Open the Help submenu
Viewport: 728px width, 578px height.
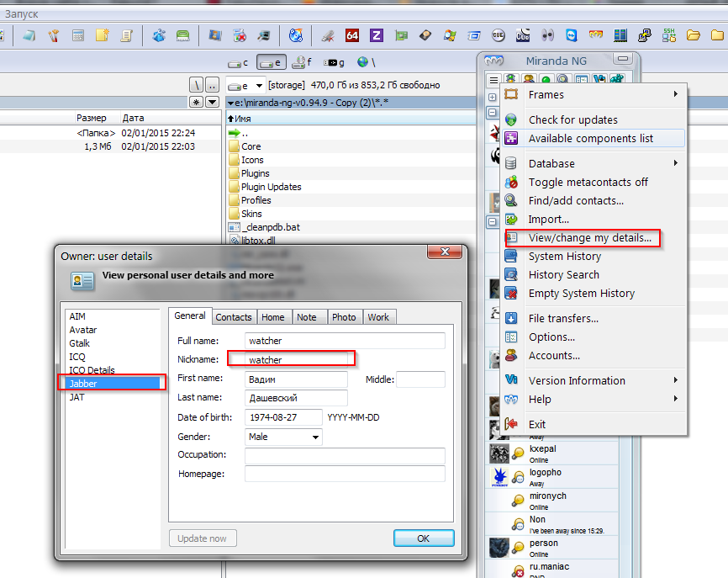point(593,399)
